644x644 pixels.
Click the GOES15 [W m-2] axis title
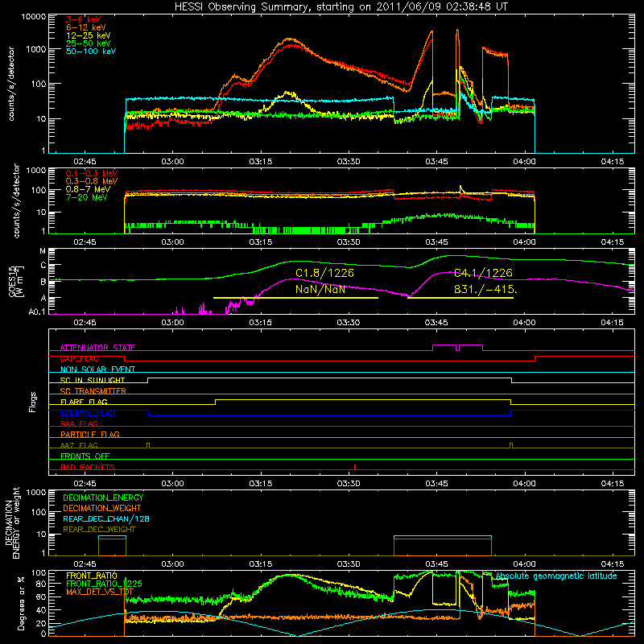pyautogui.click(x=16, y=281)
